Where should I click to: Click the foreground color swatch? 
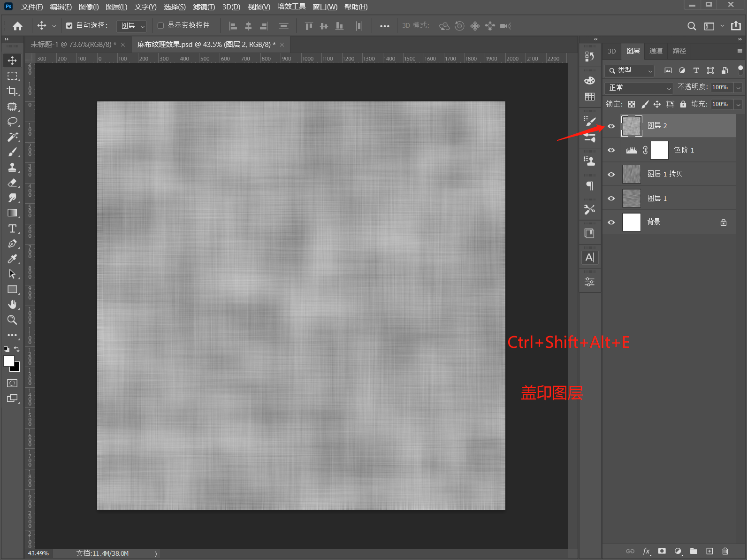point(9,361)
